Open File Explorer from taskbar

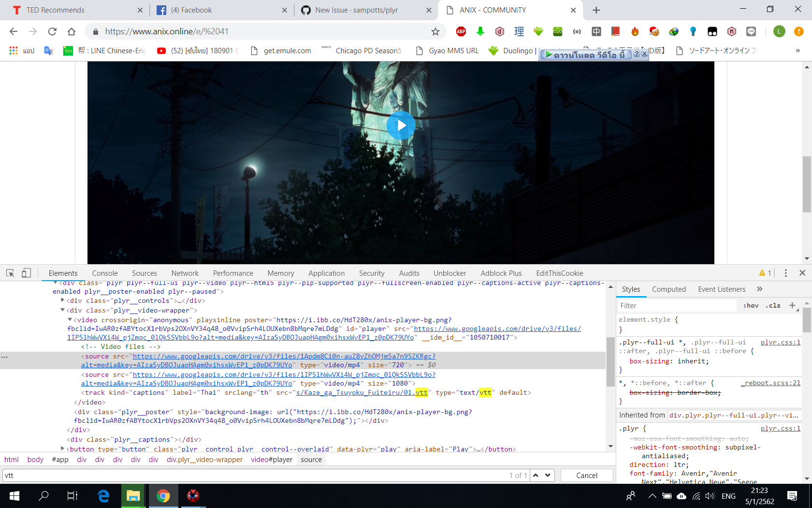pyautogui.click(x=133, y=495)
